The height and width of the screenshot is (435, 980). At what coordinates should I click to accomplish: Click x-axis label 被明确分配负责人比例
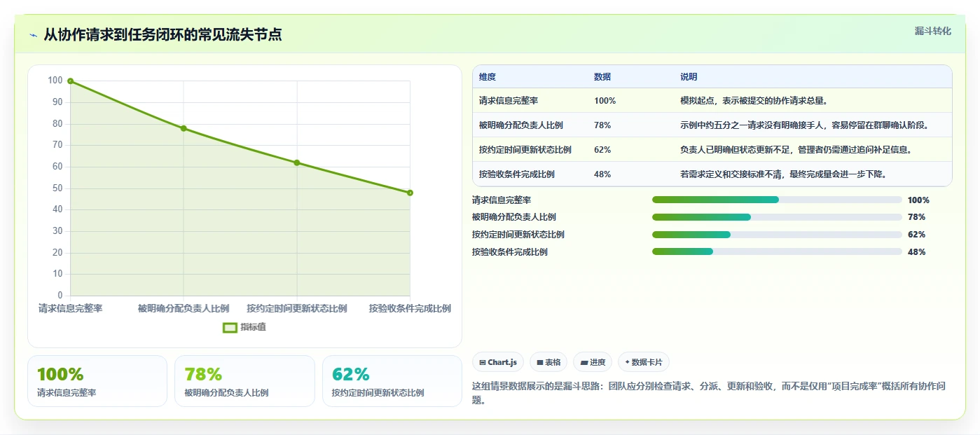coord(184,308)
